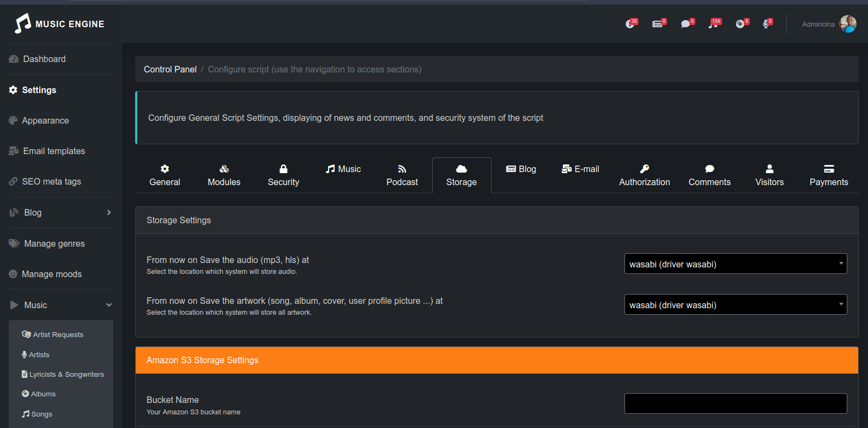Click the alert icon with badge 38
Viewport: 868px width, 428px height.
630,24
